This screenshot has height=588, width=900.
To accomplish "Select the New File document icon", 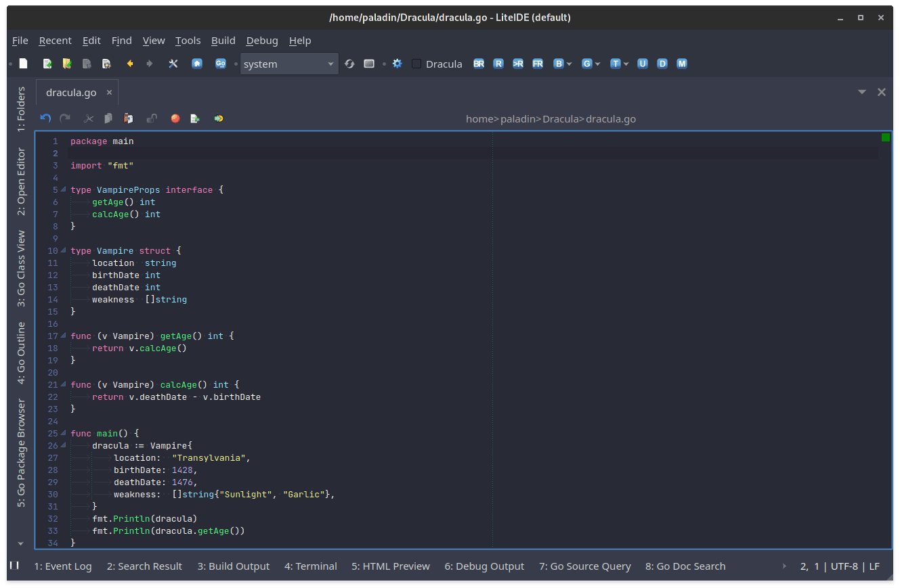I will [x=23, y=63].
